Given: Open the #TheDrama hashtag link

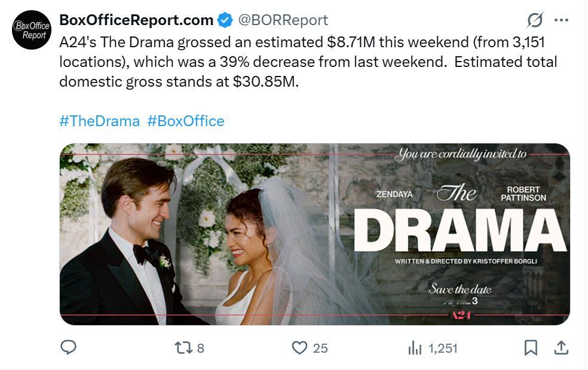Looking at the screenshot, I should click(99, 121).
